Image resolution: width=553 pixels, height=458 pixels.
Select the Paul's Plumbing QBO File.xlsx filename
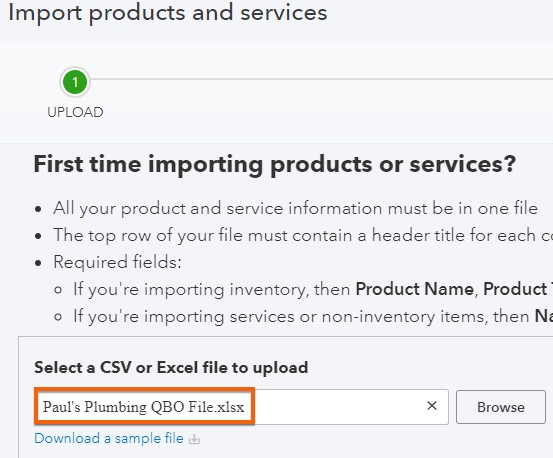(144, 407)
